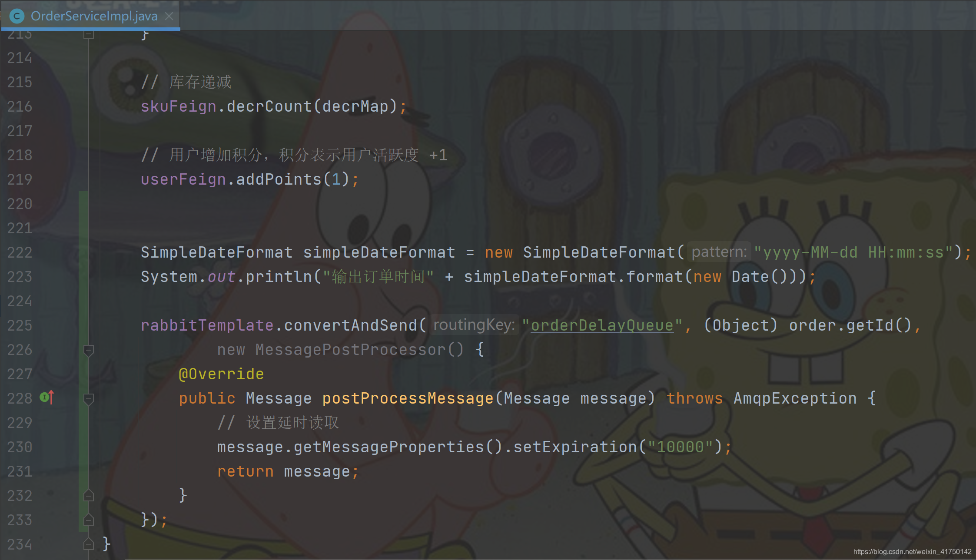976x560 pixels.
Task: Click the orderDelayQueue string literal
Action: click(602, 325)
